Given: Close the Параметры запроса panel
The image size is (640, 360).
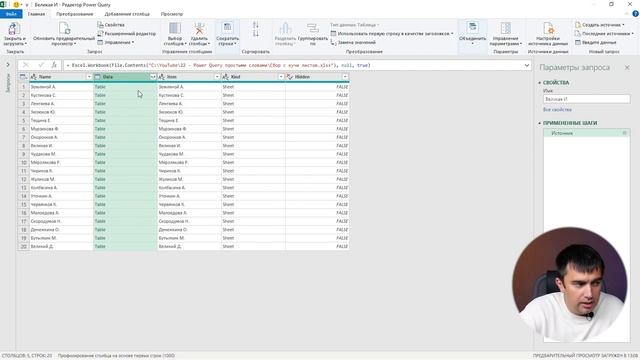Looking at the screenshot, I should coord(627,67).
